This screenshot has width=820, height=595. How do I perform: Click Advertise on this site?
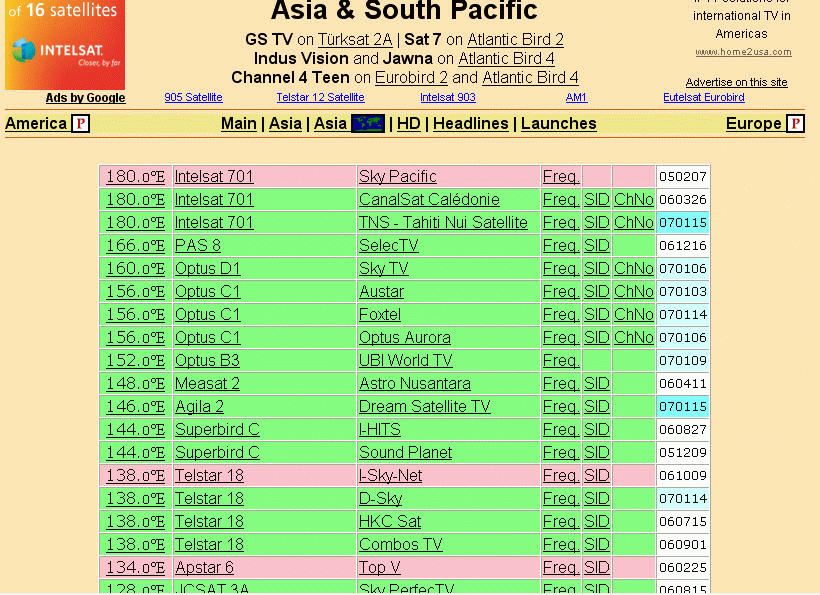pyautogui.click(x=736, y=82)
